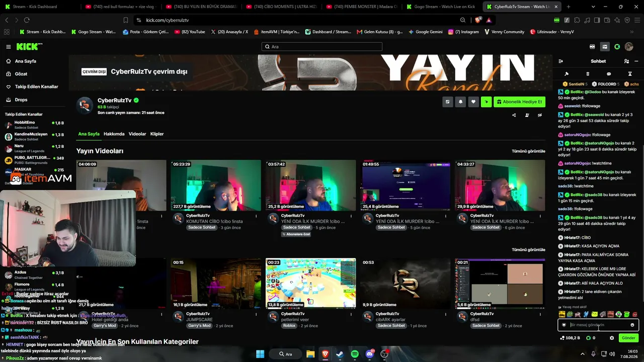The height and width of the screenshot is (362, 644).
Task: Open the Kick hamburger sidebar menu
Action: 9,47
